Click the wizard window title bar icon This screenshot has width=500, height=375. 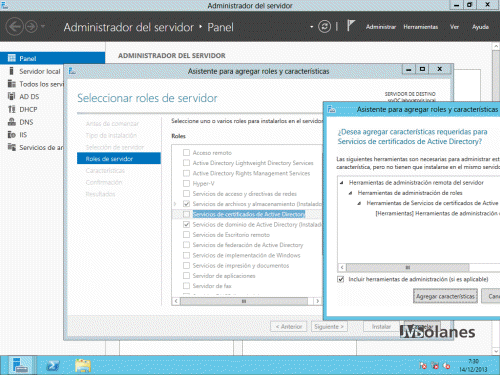pyautogui.click(x=72, y=71)
